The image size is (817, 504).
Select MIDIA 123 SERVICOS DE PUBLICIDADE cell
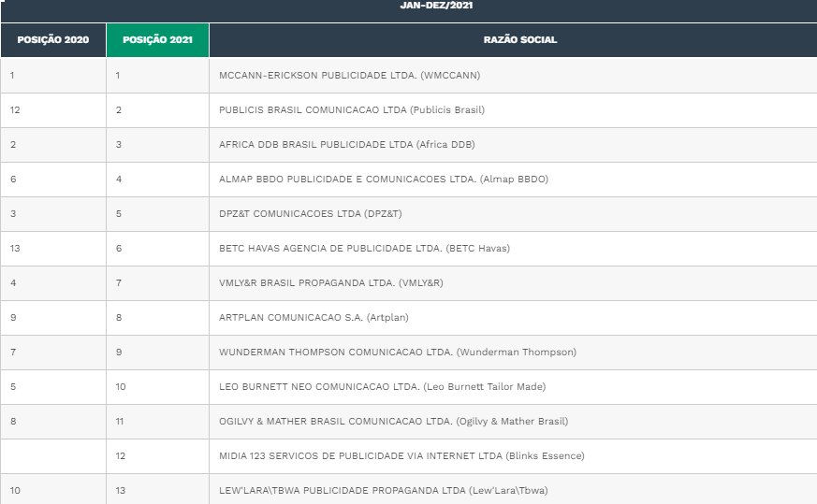[x=513, y=456]
